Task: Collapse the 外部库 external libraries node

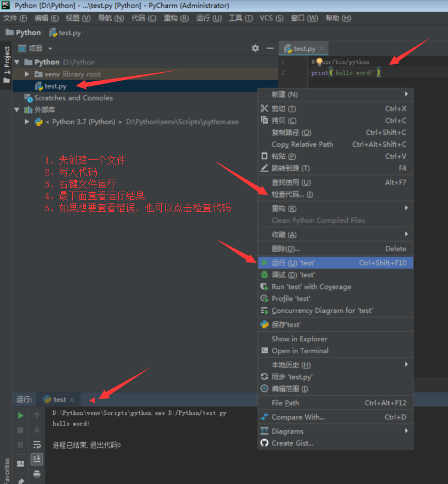Action: [17, 110]
